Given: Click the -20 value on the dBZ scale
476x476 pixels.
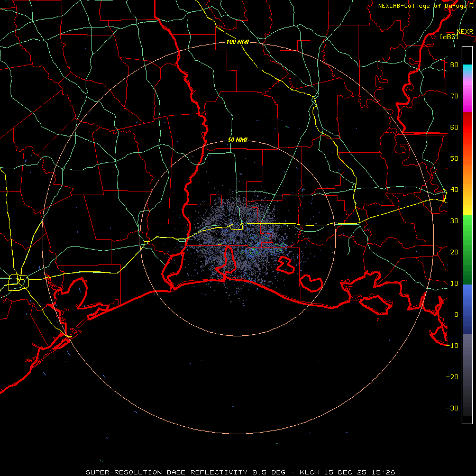Looking at the screenshot, I should (x=452, y=377).
